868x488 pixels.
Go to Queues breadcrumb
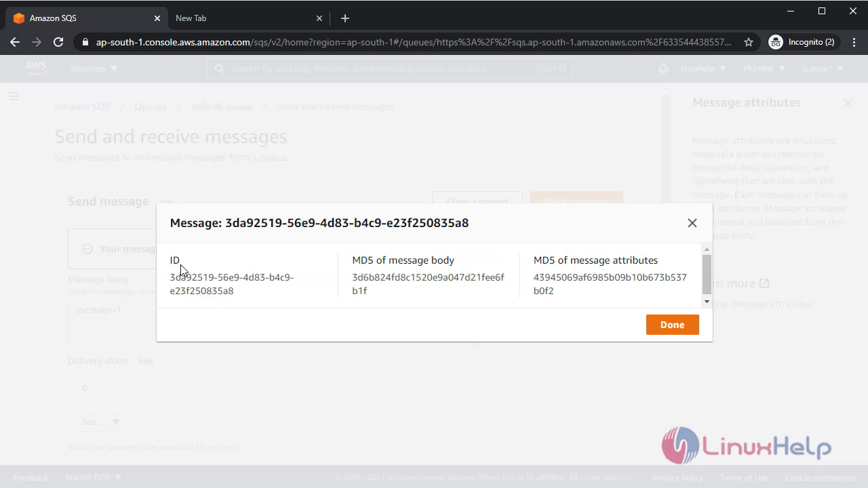tap(151, 106)
